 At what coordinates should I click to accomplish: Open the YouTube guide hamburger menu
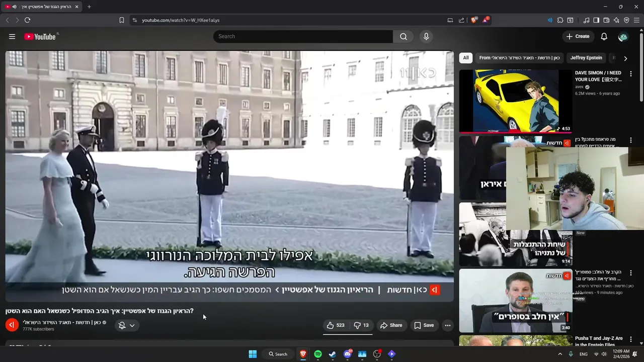(12, 36)
